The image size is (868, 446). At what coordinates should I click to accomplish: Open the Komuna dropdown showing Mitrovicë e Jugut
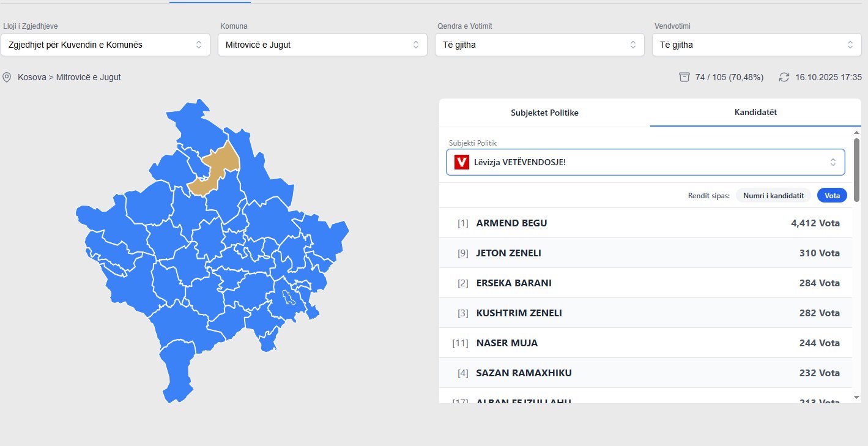pos(322,45)
